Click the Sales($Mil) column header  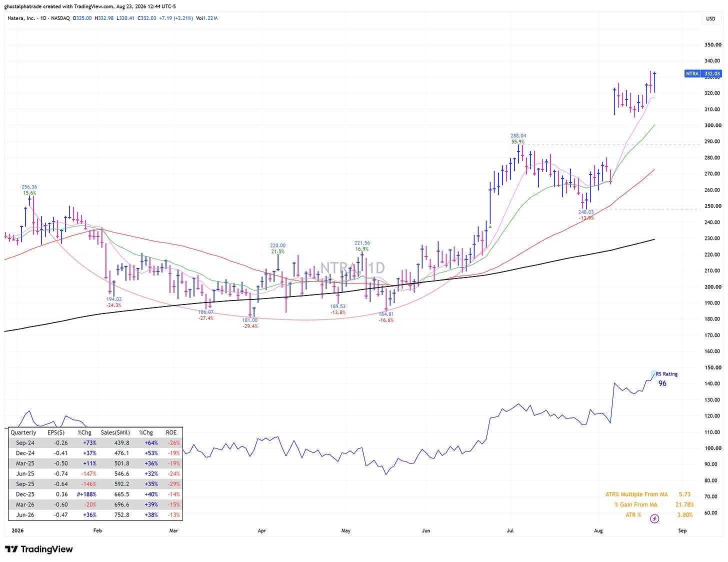(x=115, y=432)
